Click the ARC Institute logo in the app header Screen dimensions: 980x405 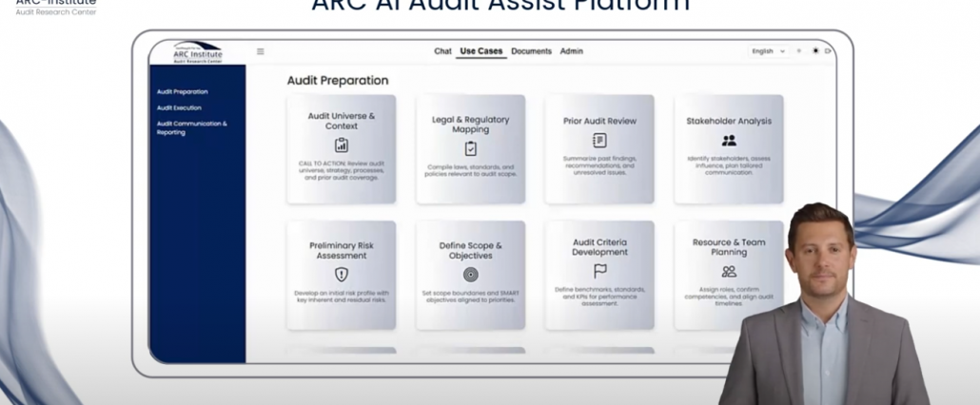point(198,51)
